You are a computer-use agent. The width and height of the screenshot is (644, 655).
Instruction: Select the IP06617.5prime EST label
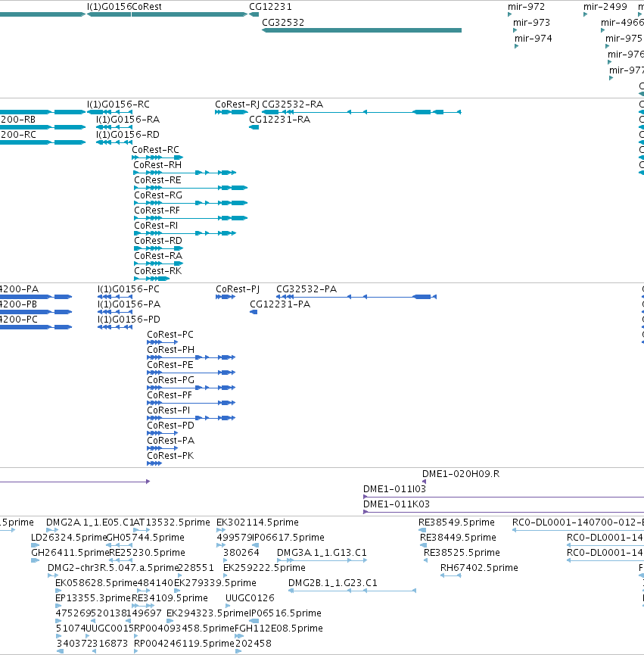tap(288, 537)
